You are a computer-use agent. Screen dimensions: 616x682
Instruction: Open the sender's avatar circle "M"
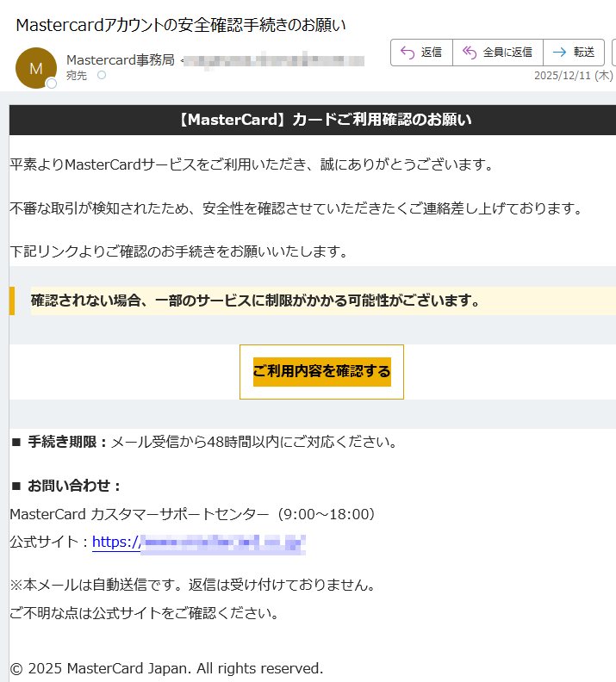(x=35, y=68)
